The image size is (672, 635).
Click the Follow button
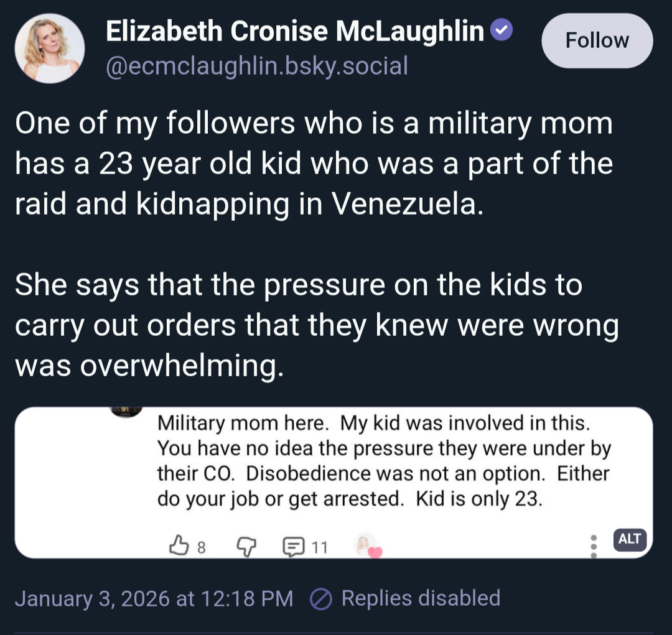tap(597, 41)
